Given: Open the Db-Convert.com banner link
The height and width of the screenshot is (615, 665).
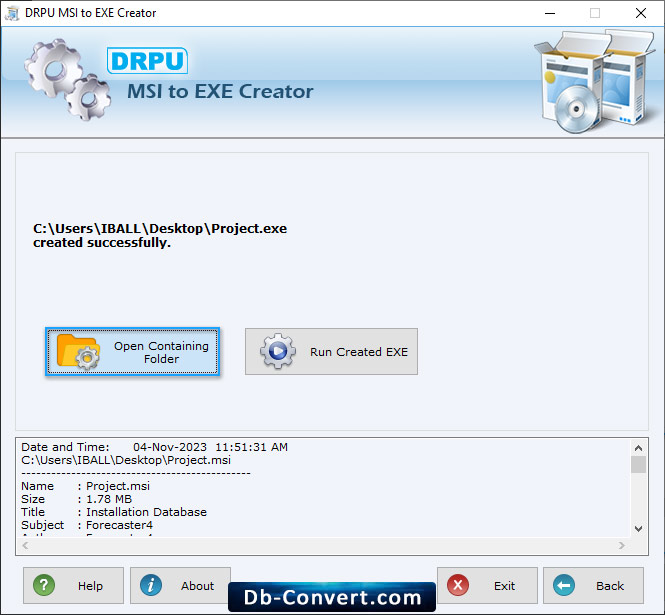Looking at the screenshot, I should [x=332, y=597].
